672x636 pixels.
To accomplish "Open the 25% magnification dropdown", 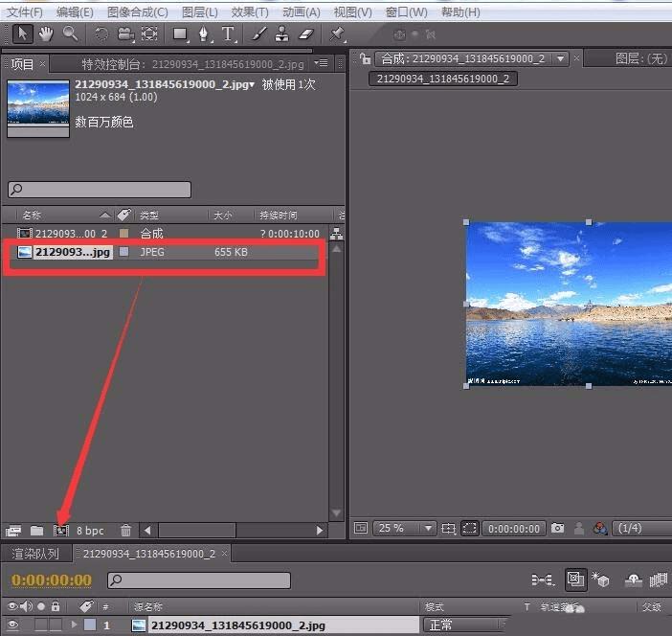I will (403, 528).
